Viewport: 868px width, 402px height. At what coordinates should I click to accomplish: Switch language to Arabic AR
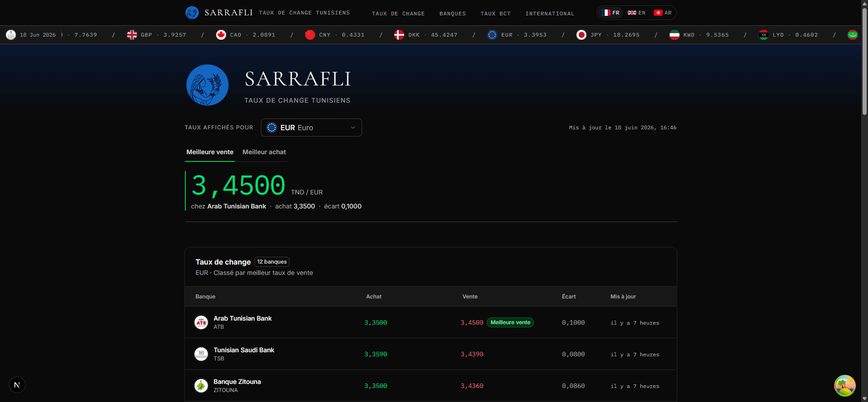(x=663, y=13)
